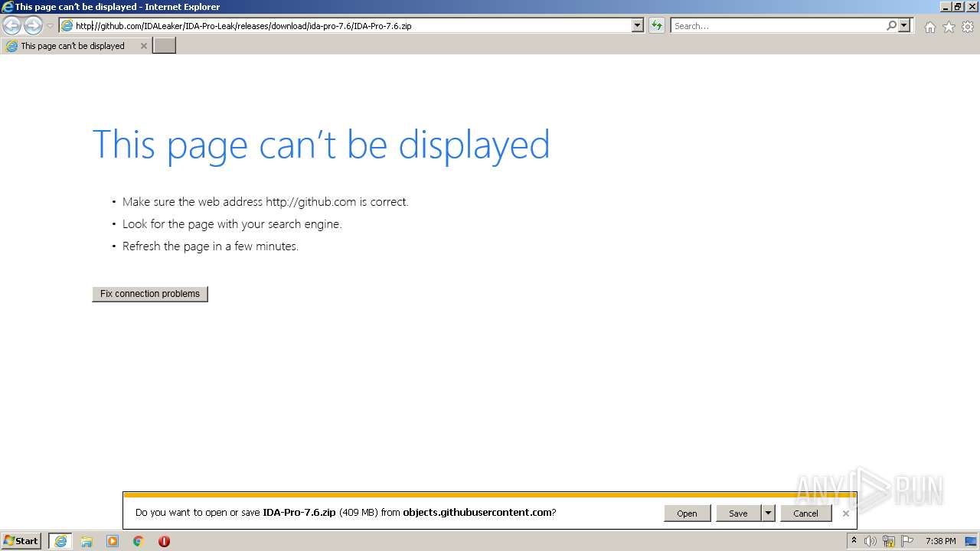
Task: Click the Show desktop button
Action: pyautogui.click(x=971, y=541)
